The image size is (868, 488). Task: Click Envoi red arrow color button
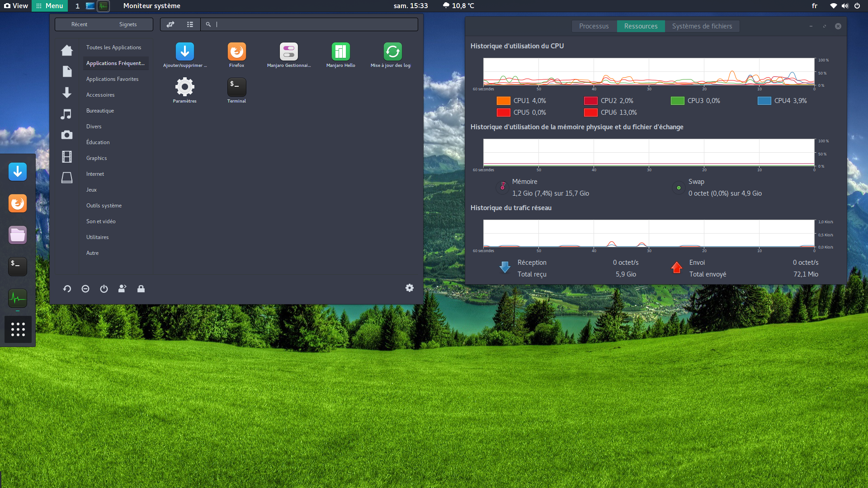point(677,267)
